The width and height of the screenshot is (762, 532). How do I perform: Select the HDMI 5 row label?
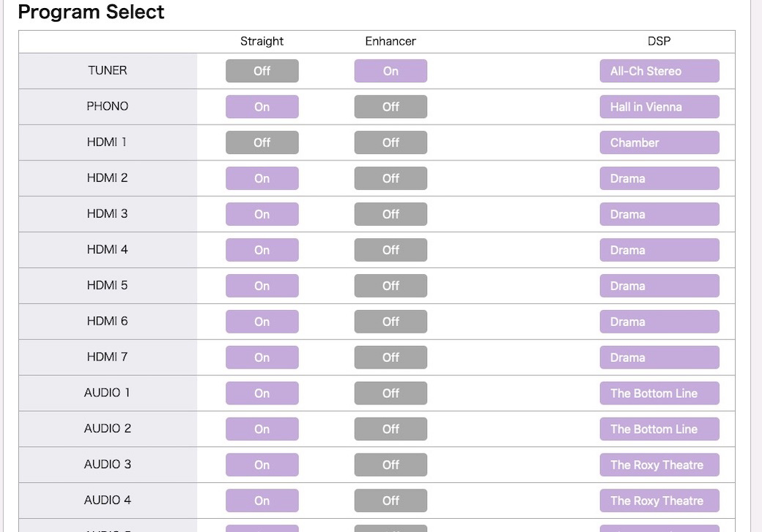[x=108, y=285]
